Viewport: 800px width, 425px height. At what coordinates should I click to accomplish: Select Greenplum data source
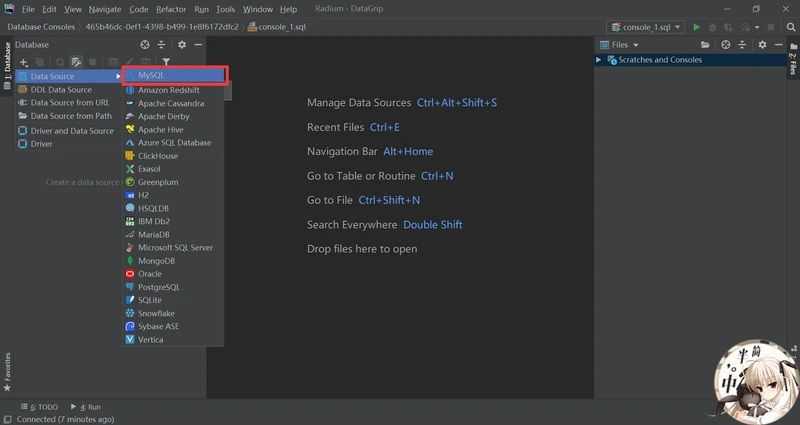coord(173,182)
